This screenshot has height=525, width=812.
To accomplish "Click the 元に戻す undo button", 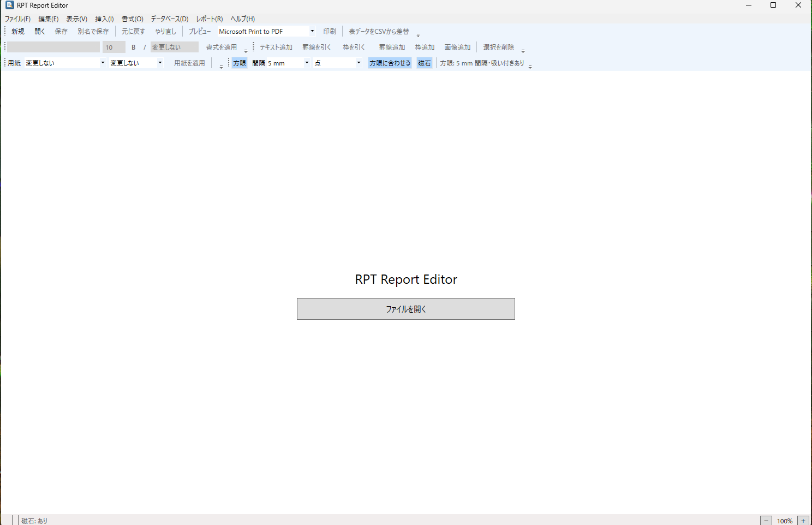I will click(133, 32).
